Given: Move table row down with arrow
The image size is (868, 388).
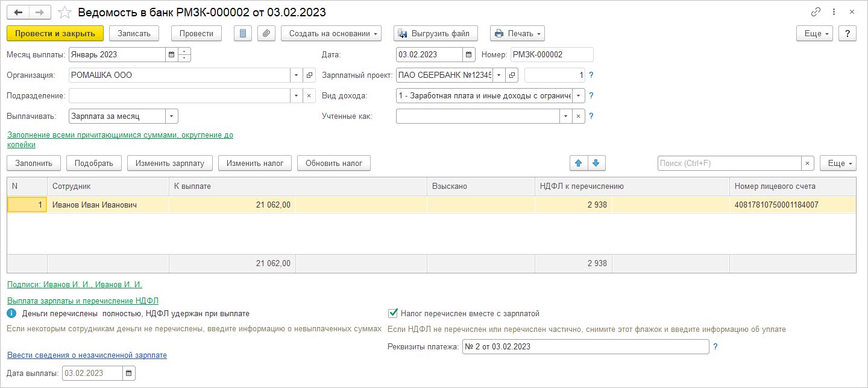Looking at the screenshot, I should tap(596, 163).
